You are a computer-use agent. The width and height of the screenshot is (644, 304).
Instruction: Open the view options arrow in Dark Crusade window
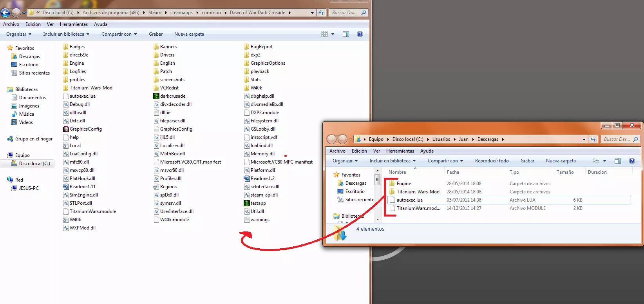coord(333,34)
